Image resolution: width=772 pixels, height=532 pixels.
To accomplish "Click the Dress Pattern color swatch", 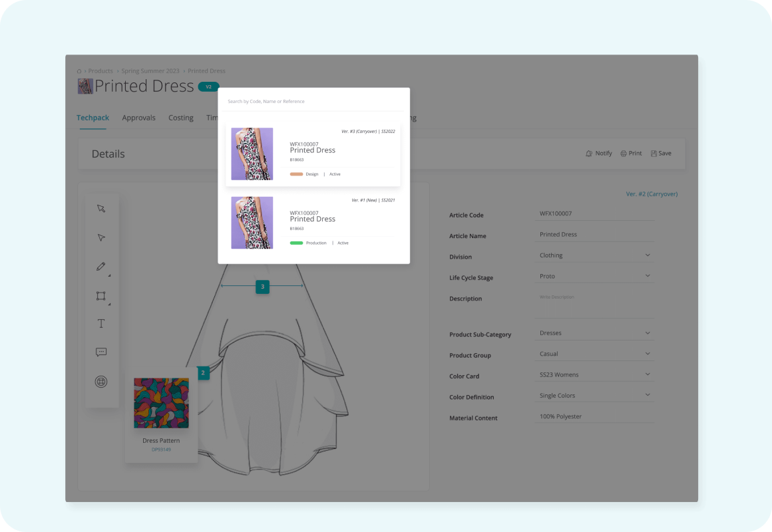I will (161, 403).
